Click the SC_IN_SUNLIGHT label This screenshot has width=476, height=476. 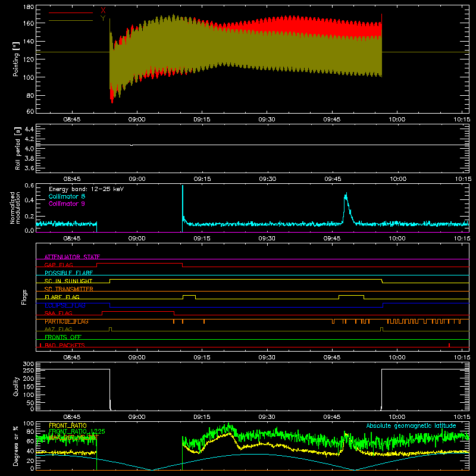[x=68, y=281]
